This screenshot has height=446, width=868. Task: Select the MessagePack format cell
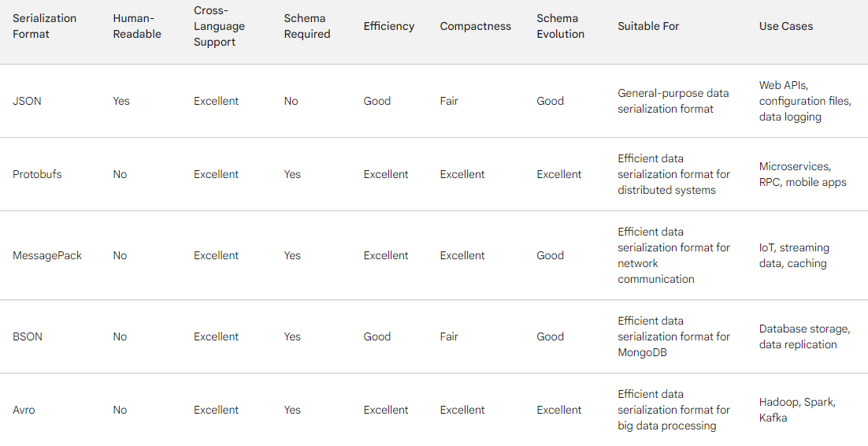coord(47,255)
